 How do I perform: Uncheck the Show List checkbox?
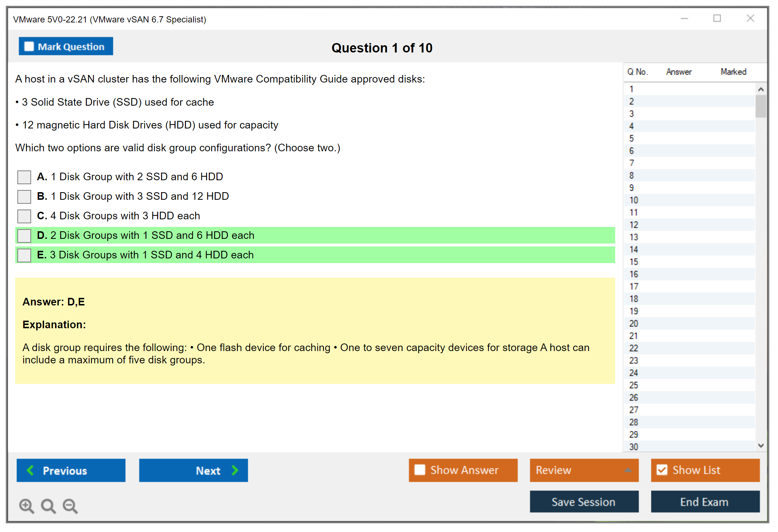tap(662, 470)
